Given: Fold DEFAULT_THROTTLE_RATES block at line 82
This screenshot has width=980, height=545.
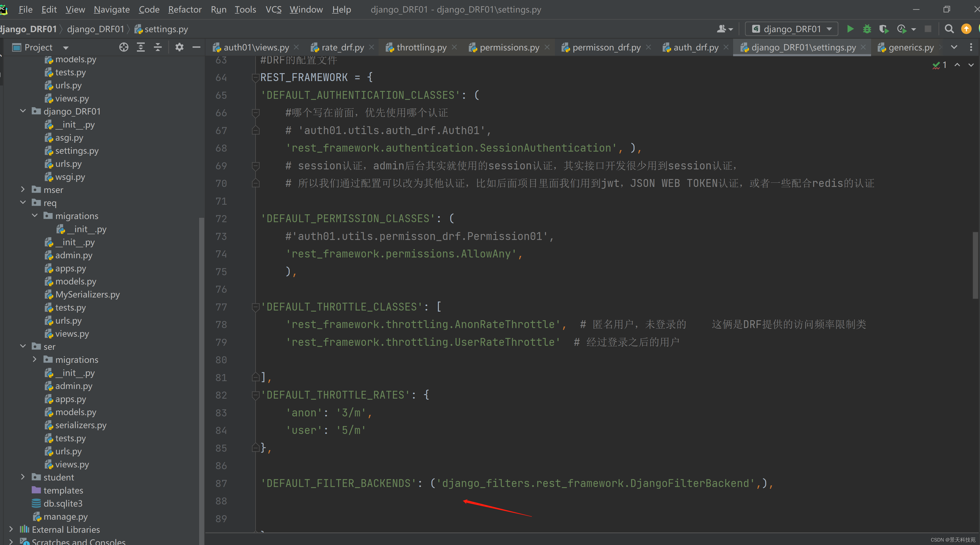Looking at the screenshot, I should coord(256,395).
